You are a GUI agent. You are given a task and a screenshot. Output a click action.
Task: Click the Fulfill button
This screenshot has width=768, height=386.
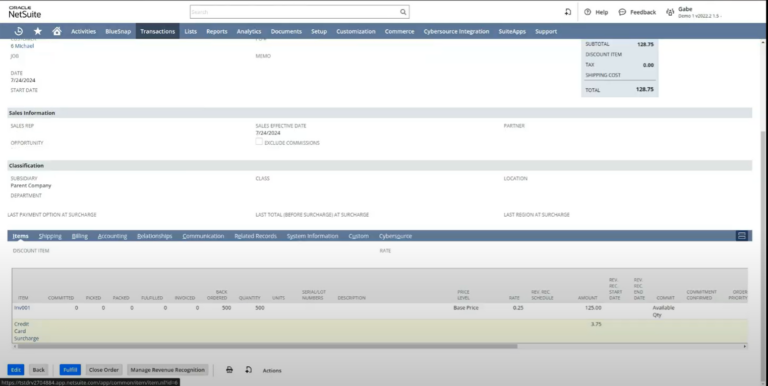(70, 370)
